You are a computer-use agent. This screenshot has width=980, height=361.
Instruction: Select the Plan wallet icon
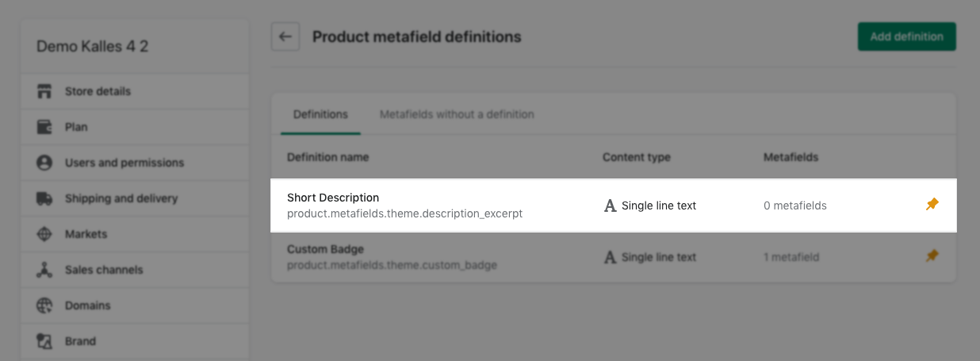(x=44, y=127)
